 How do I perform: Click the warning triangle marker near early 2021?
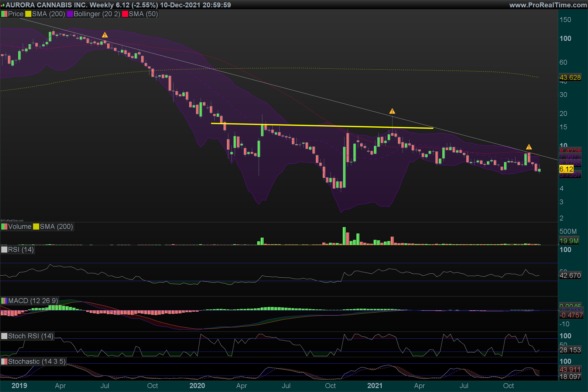pos(392,111)
